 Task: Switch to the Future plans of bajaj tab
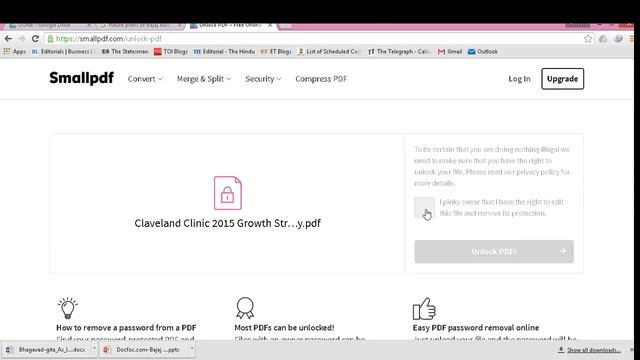(139, 26)
